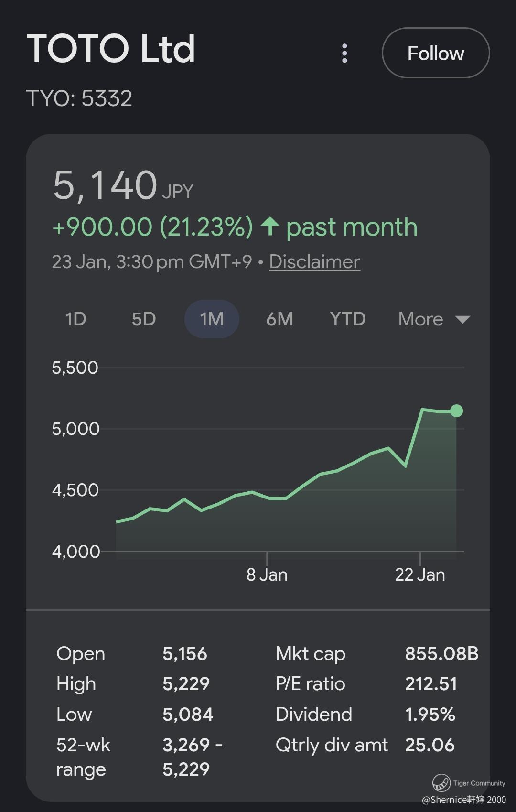Click the Tiger Community watermark logo
The width and height of the screenshot is (516, 812).
pyautogui.click(x=441, y=783)
